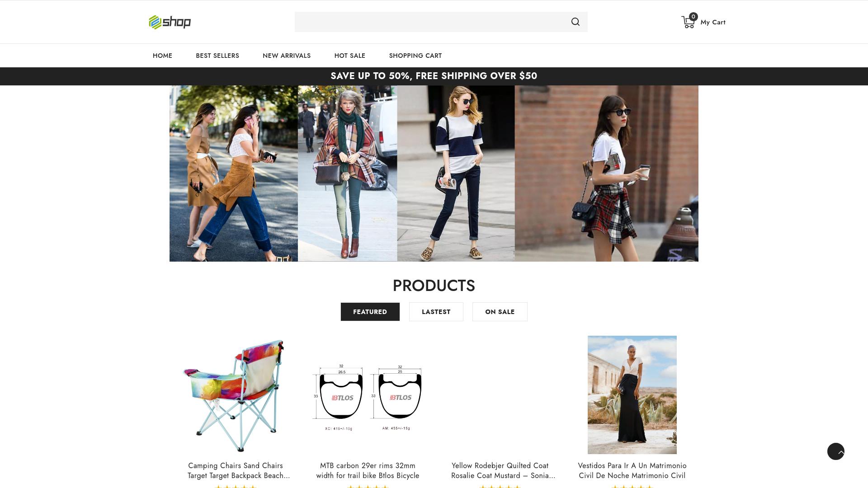This screenshot has height=488, width=868.
Task: Switch to the On Sale tab
Action: [x=500, y=312]
